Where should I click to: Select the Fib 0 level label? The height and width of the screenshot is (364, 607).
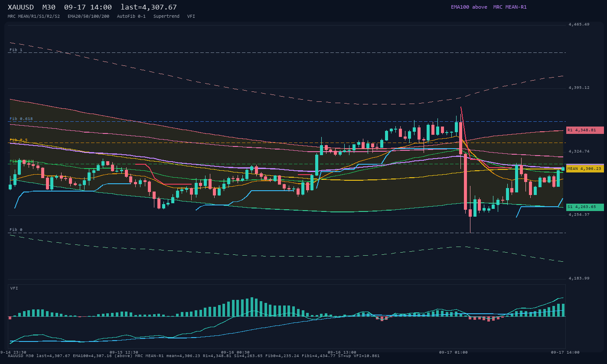coord(16,230)
